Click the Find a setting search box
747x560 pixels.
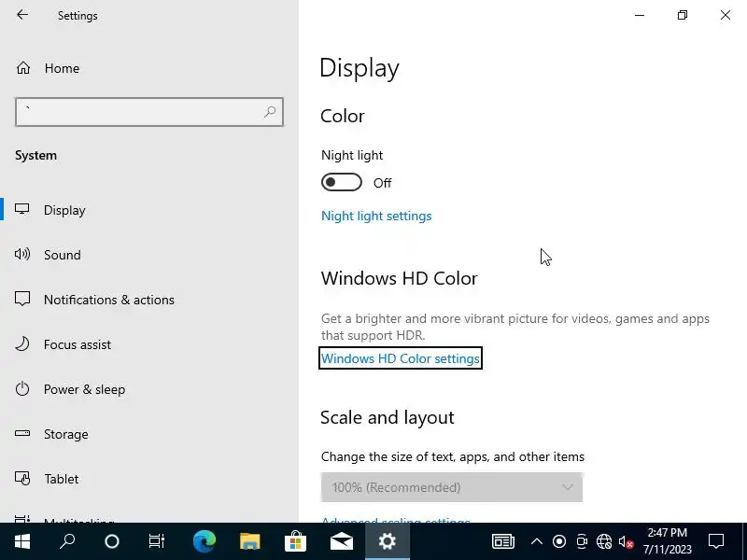149,112
